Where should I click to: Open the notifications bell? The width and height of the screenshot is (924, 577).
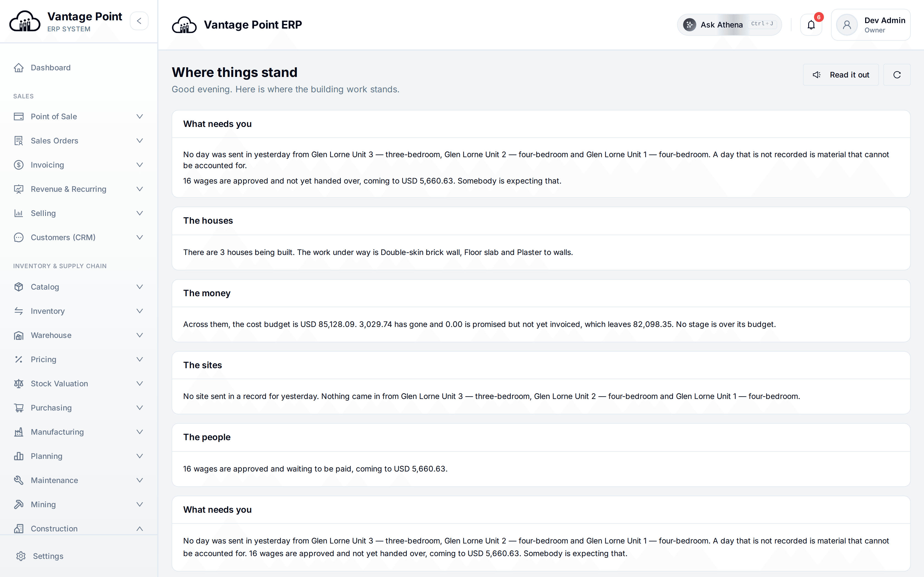click(x=811, y=25)
